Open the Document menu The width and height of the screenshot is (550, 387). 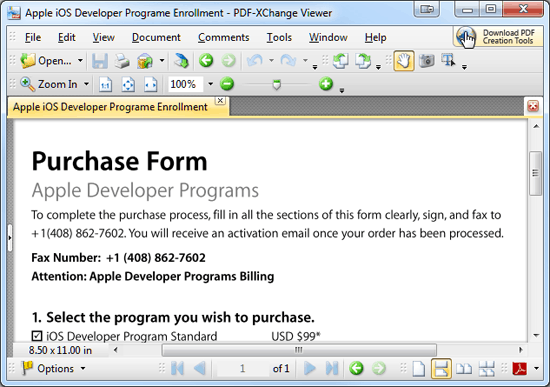(156, 37)
